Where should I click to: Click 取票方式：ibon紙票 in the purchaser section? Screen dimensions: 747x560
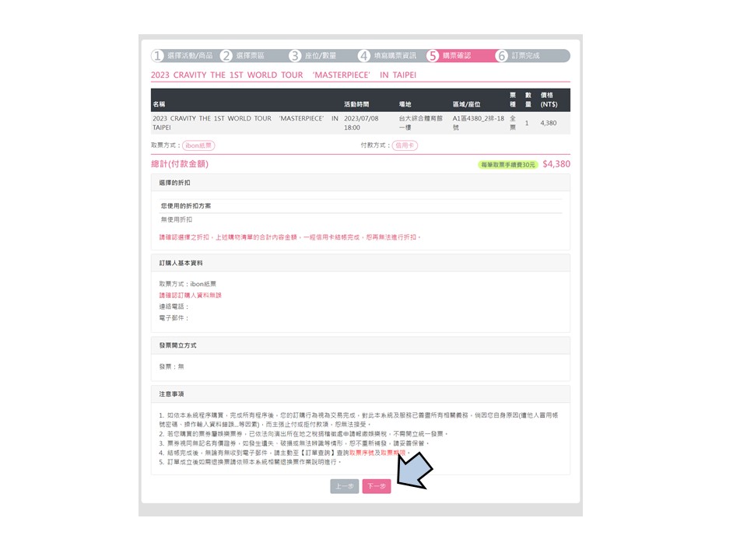[x=188, y=284]
